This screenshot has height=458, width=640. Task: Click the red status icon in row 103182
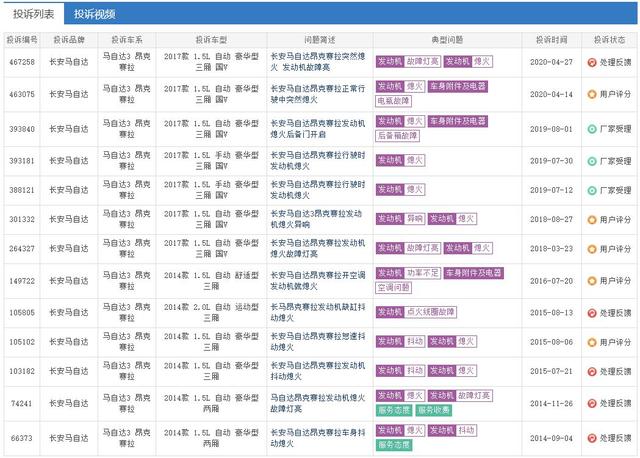tap(592, 371)
